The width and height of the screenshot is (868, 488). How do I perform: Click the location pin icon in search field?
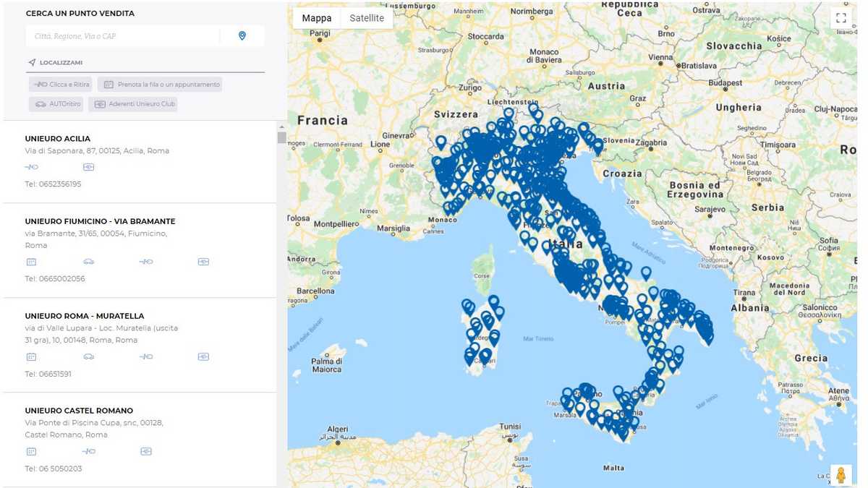click(x=242, y=35)
